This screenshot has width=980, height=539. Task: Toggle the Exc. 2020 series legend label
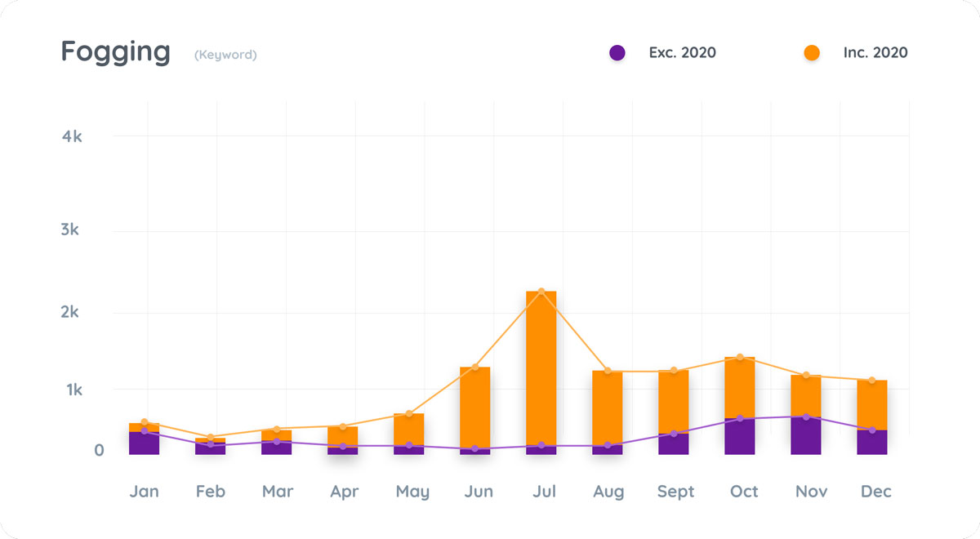tap(682, 53)
